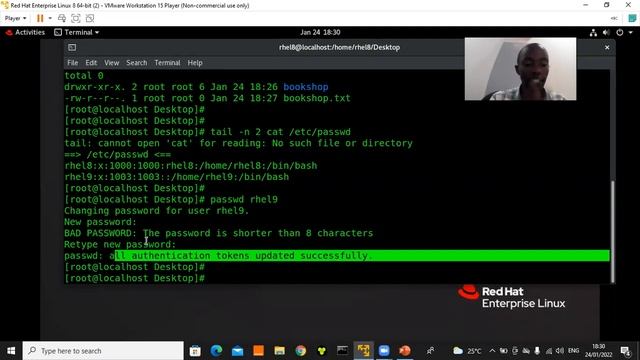Click the Windows speaker volume tray icon
Screen dimensions: 640x360
[560, 351]
